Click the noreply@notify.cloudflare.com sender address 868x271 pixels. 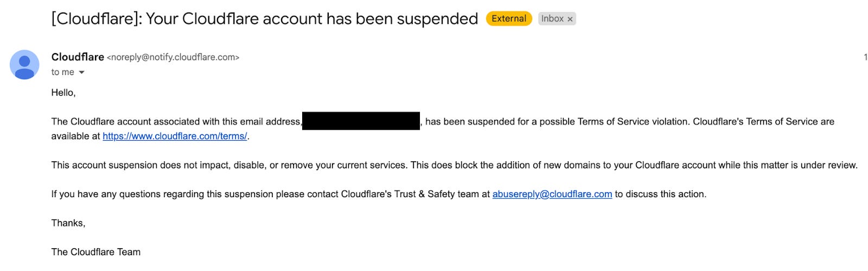173,58
